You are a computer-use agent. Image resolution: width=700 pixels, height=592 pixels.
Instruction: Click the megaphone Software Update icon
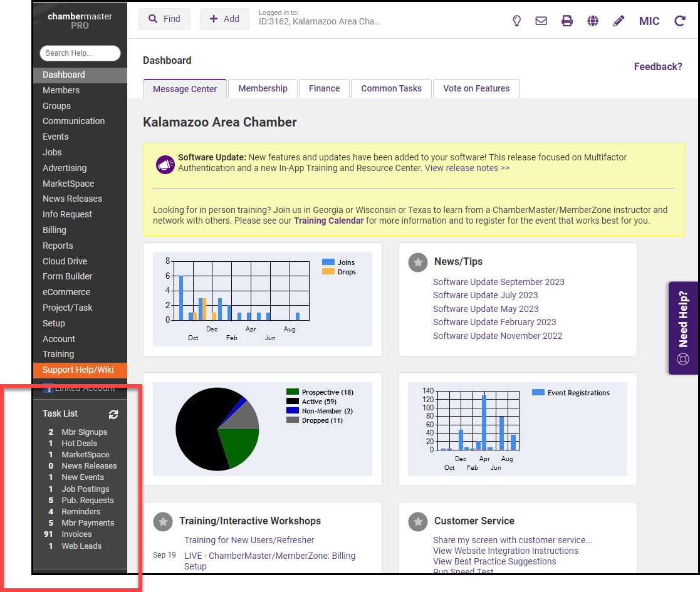[x=165, y=164]
